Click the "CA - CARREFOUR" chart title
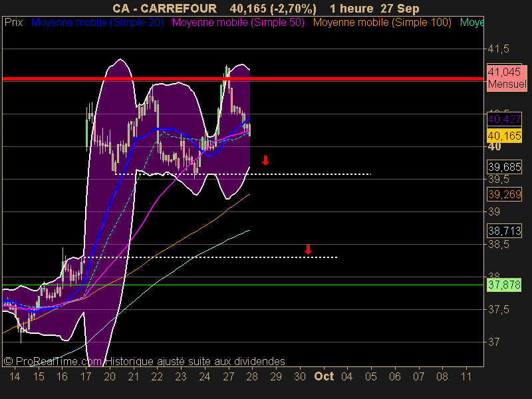 pyautogui.click(x=164, y=9)
